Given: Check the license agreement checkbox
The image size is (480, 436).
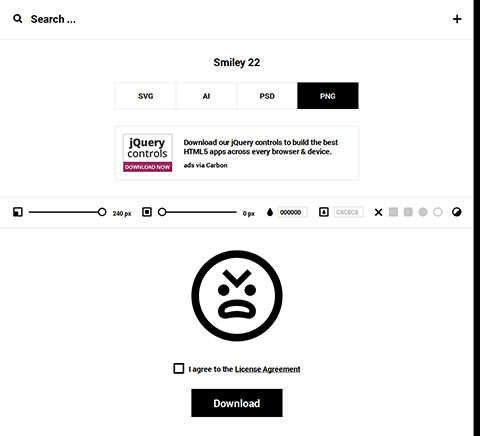Looking at the screenshot, I should (x=179, y=368).
